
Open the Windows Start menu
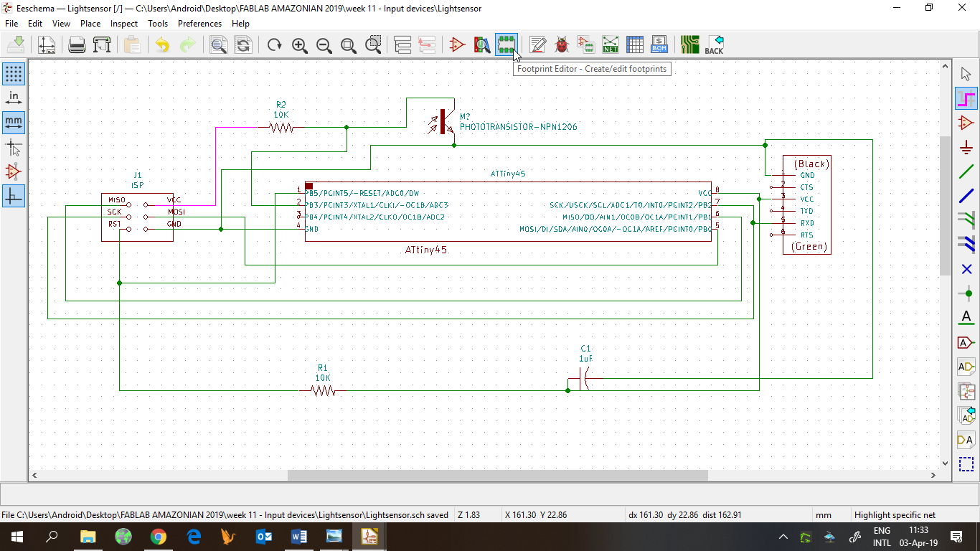point(17,537)
